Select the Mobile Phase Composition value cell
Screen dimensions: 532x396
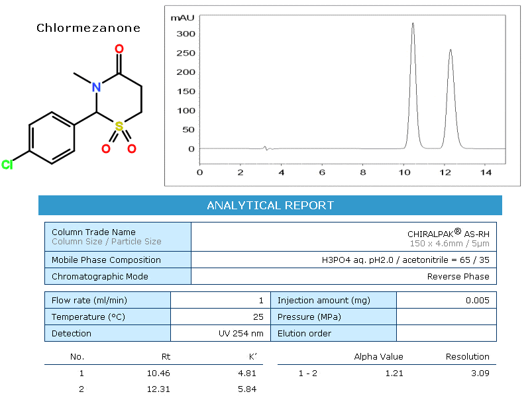tap(343, 260)
